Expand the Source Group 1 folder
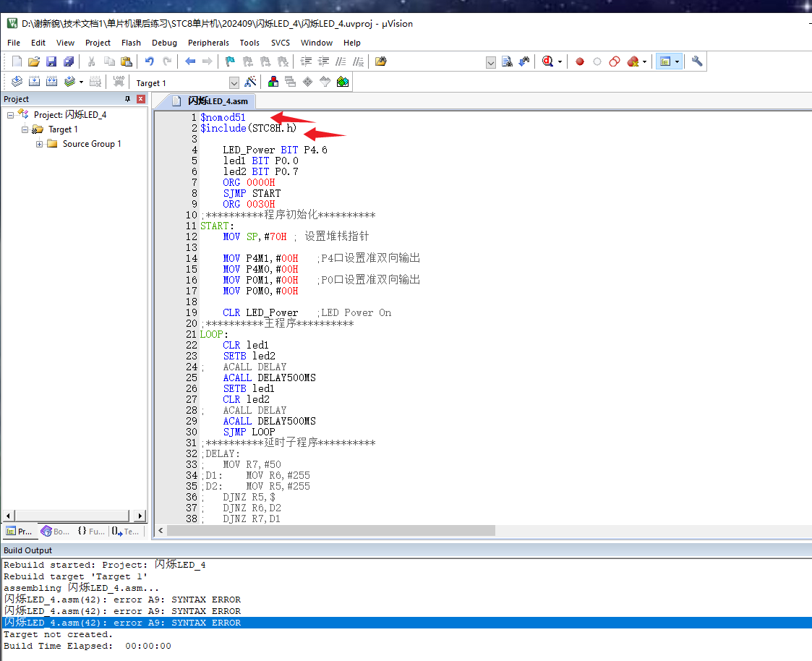This screenshot has width=812, height=661. coord(39,144)
